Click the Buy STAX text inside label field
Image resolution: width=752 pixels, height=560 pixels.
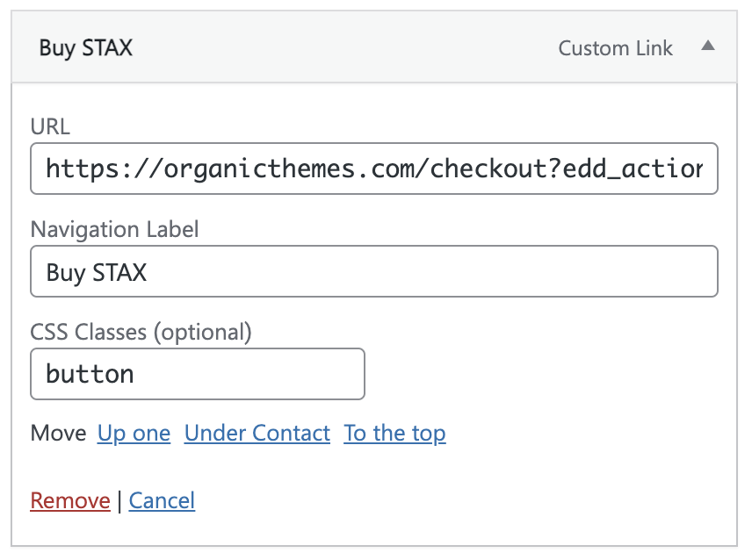(x=97, y=273)
